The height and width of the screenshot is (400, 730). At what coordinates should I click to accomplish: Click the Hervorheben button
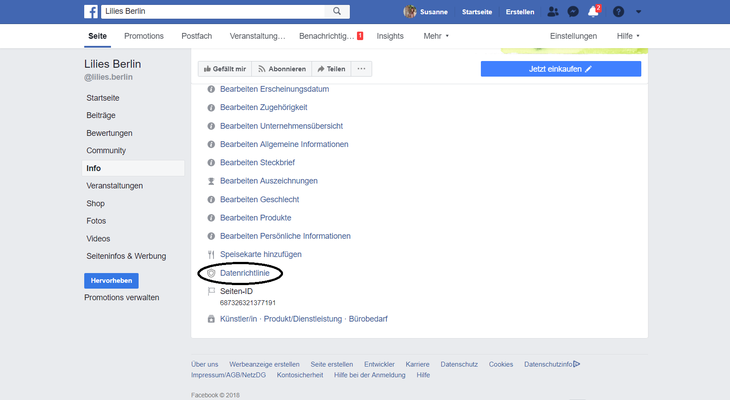111,280
